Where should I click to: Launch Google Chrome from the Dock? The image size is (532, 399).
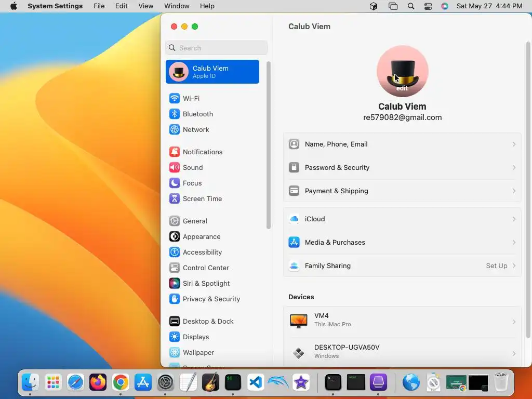pos(121,382)
